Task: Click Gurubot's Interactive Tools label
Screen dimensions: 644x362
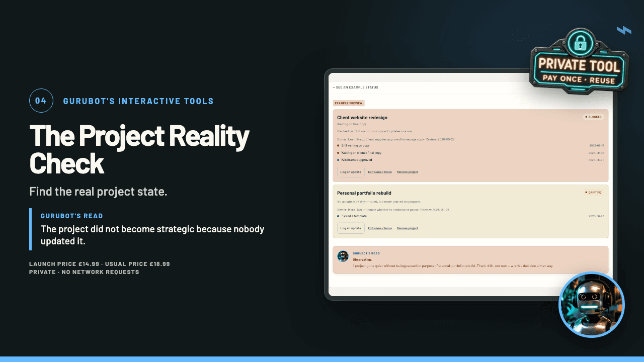Action: 138,101
